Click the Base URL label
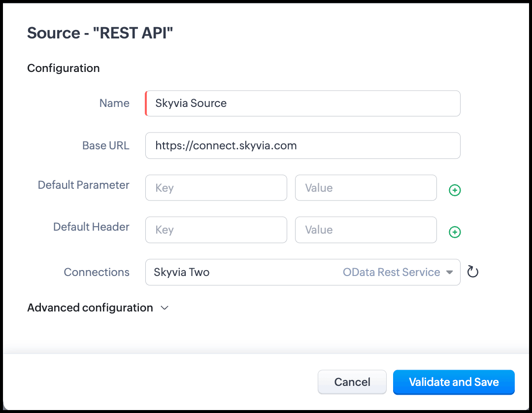Viewport: 532px width, 413px height. [105, 145]
